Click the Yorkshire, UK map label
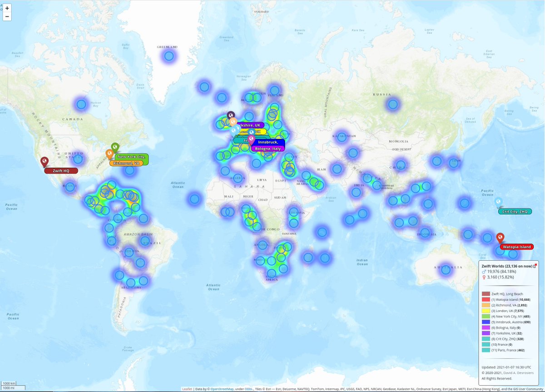Image resolution: width=545 pixels, height=392 pixels. click(250, 125)
